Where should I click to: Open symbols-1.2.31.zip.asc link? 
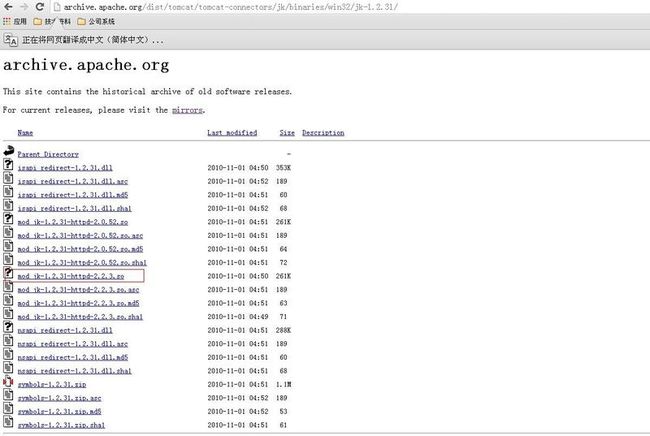59,398
